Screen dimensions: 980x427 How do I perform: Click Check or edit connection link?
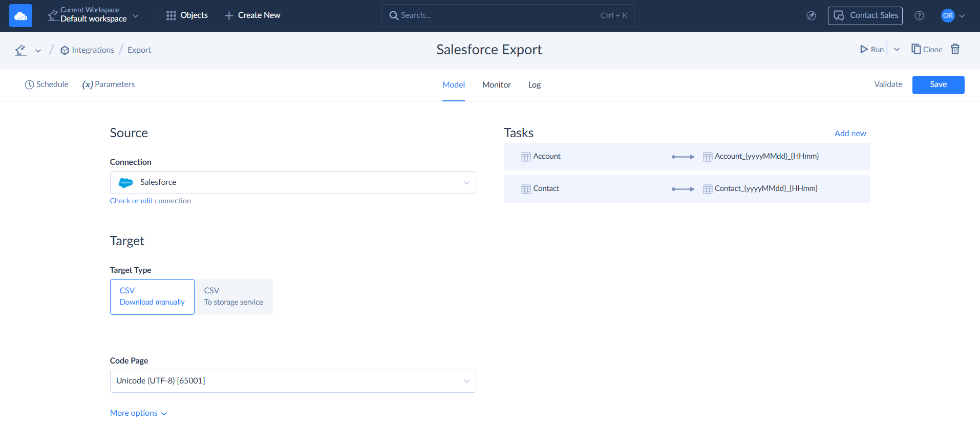point(150,201)
